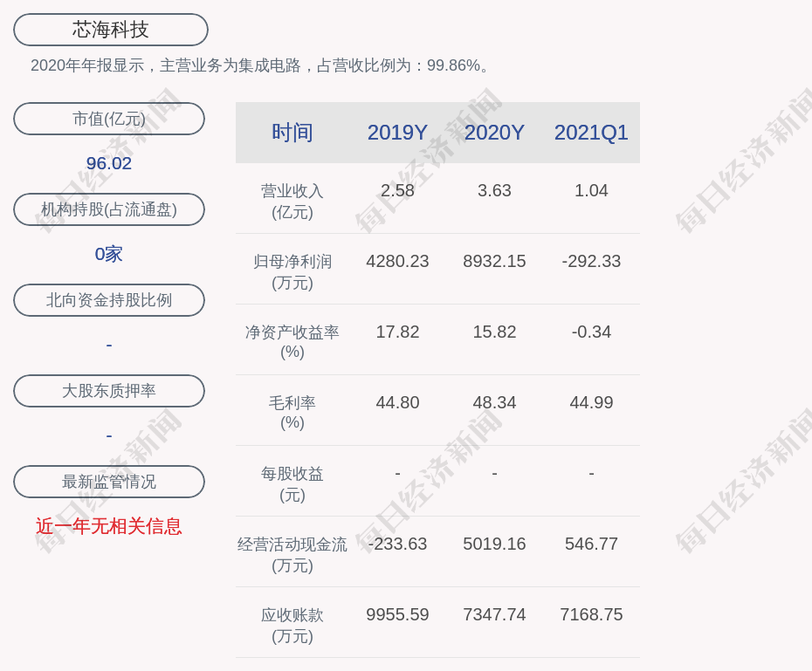Viewport: 812px width, 671px height.
Task: Click the -292.33 net profit cell
Action: click(591, 261)
